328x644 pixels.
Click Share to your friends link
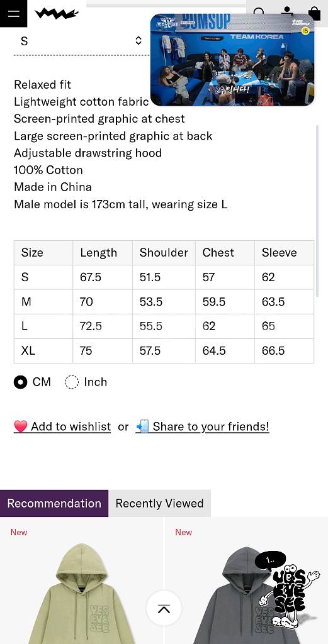[211, 427]
